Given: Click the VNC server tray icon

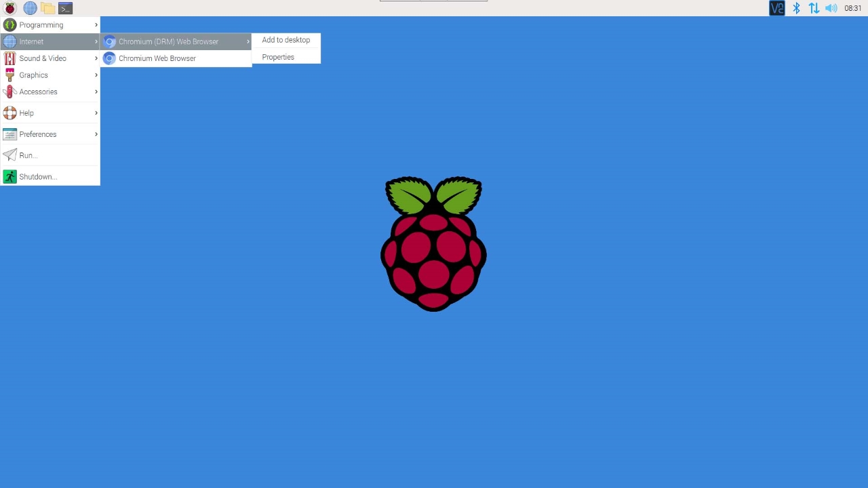Looking at the screenshot, I should point(776,8).
